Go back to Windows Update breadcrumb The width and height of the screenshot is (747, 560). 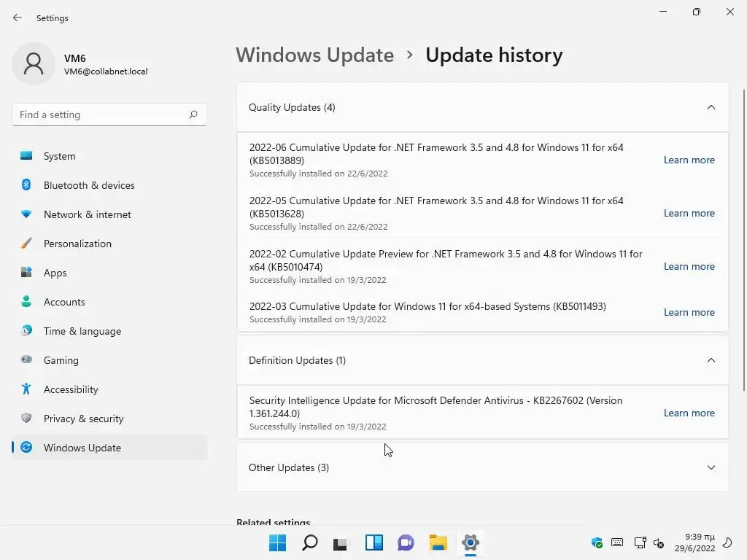point(315,55)
